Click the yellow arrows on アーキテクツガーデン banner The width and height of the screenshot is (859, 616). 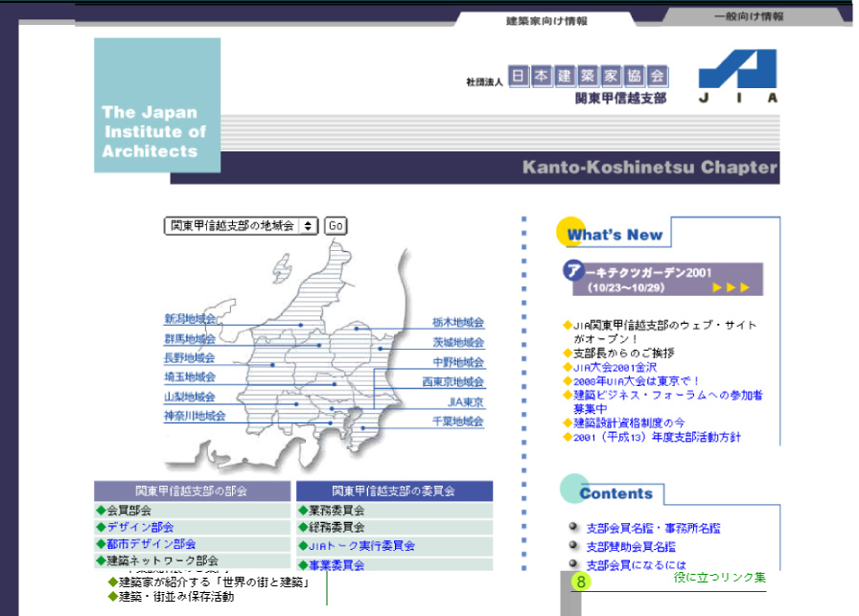[731, 287]
